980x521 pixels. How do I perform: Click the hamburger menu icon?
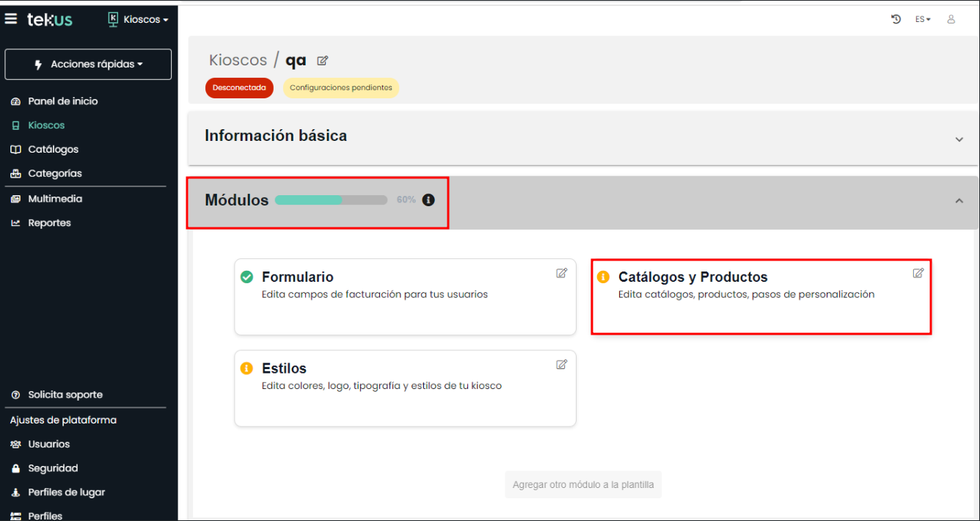(11, 19)
